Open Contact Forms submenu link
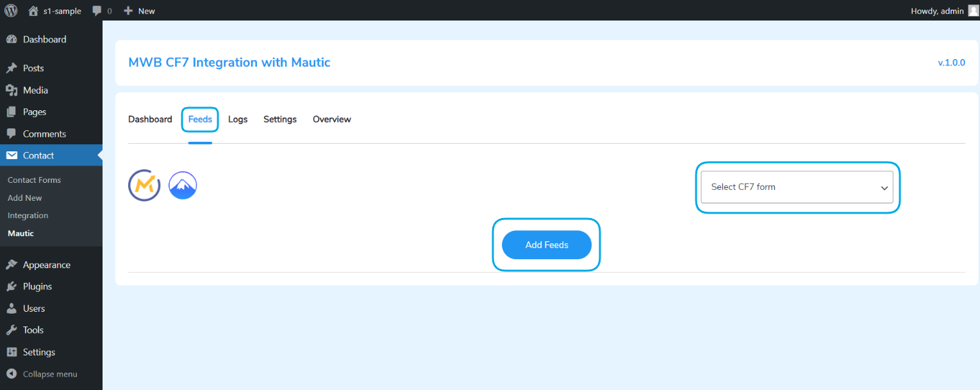Image resolution: width=980 pixels, height=390 pixels. coord(35,180)
